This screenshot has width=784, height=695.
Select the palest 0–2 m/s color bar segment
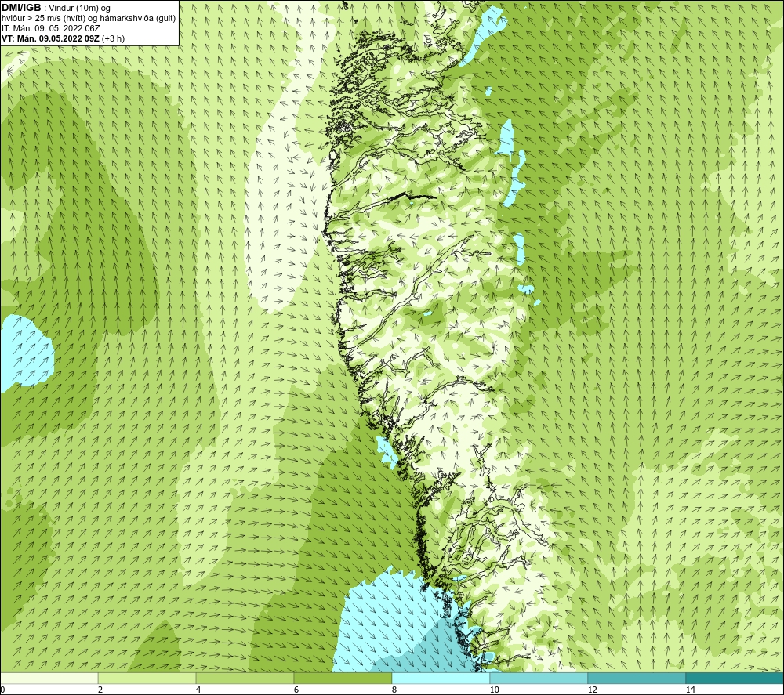point(49,678)
